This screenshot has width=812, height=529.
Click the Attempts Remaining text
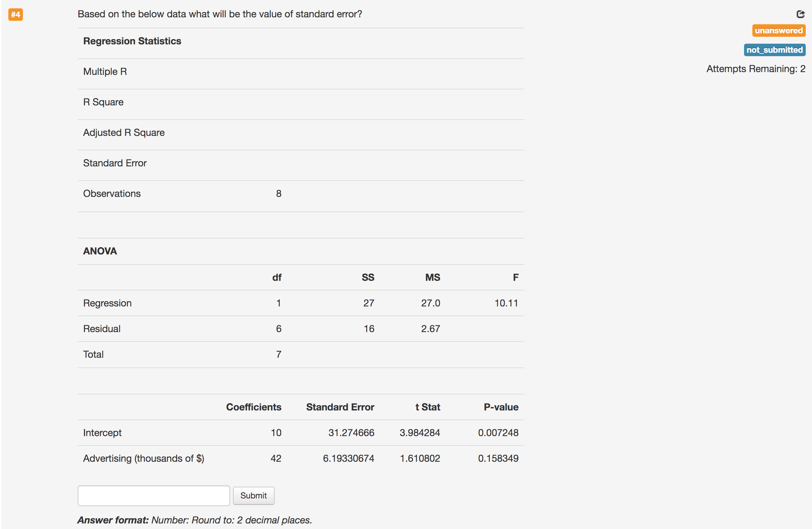point(756,69)
